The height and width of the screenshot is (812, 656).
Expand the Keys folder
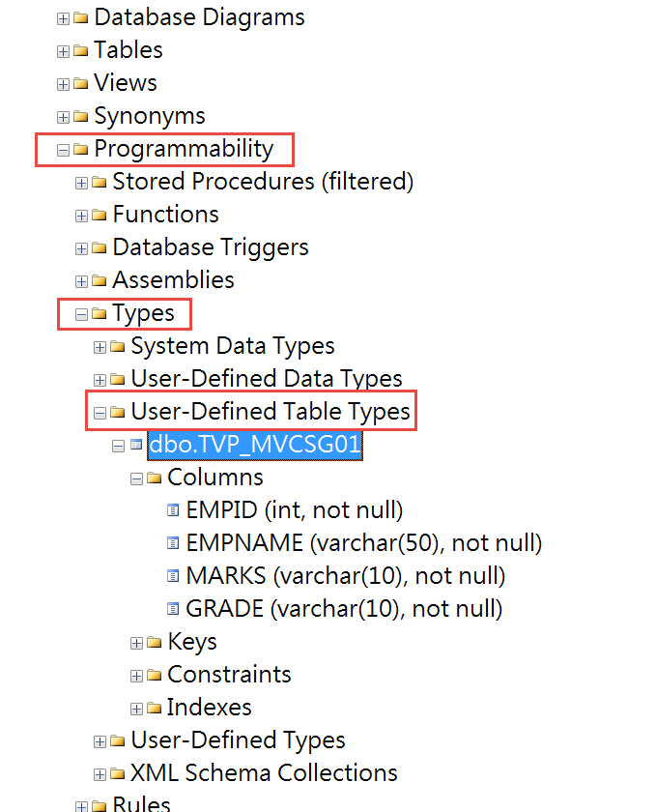(x=136, y=643)
